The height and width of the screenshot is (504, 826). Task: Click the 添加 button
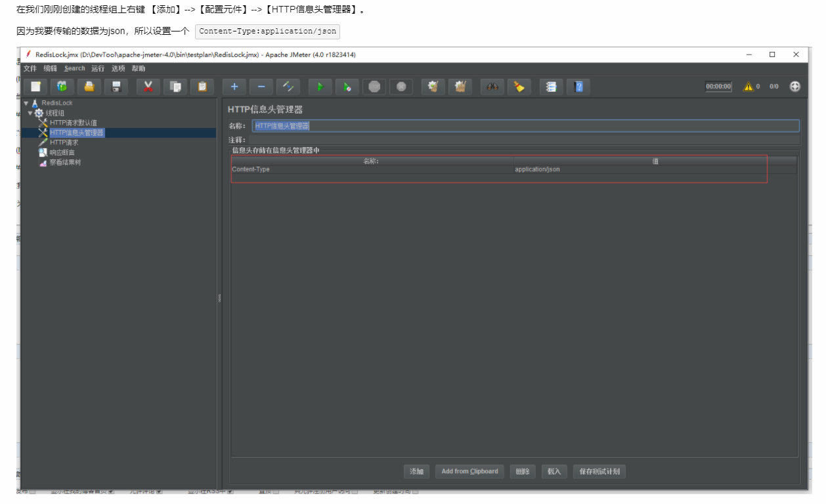417,471
